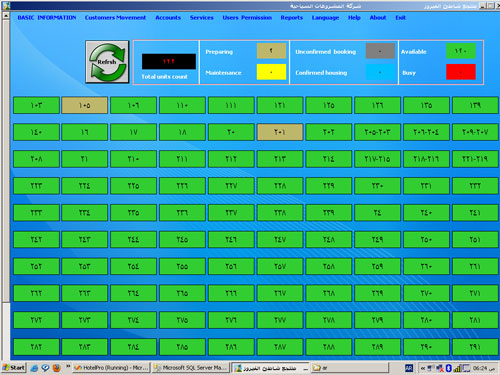Select room 277 unit button
Viewport: 500px width, 375px height.
coord(280,320)
